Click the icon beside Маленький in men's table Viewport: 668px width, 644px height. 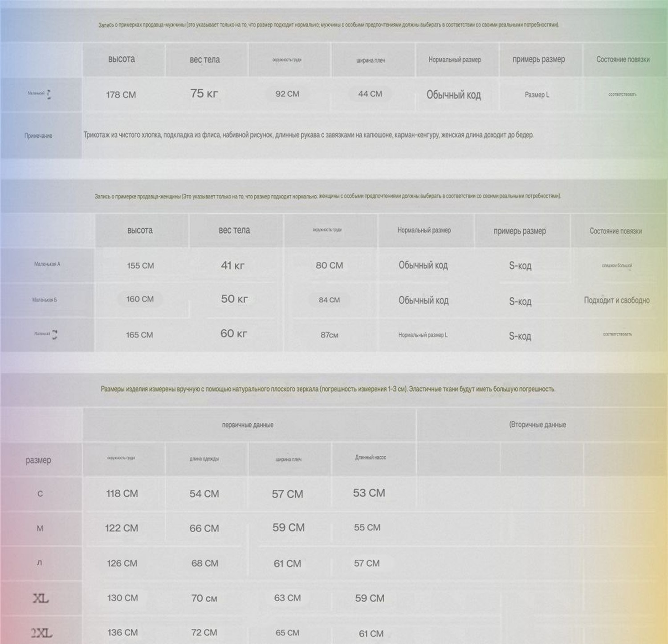49,94
